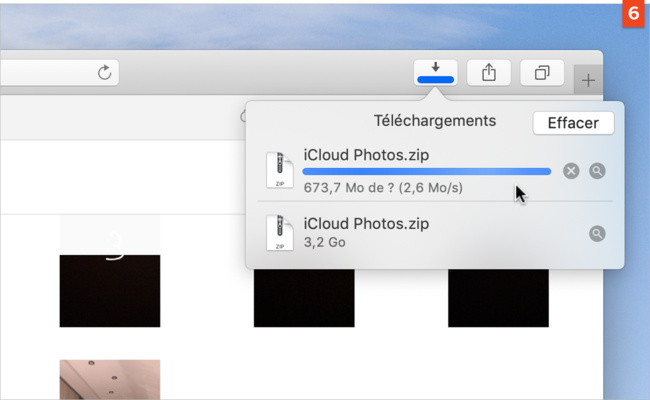
Task: Open a new tab with plus button
Action: coord(588,80)
